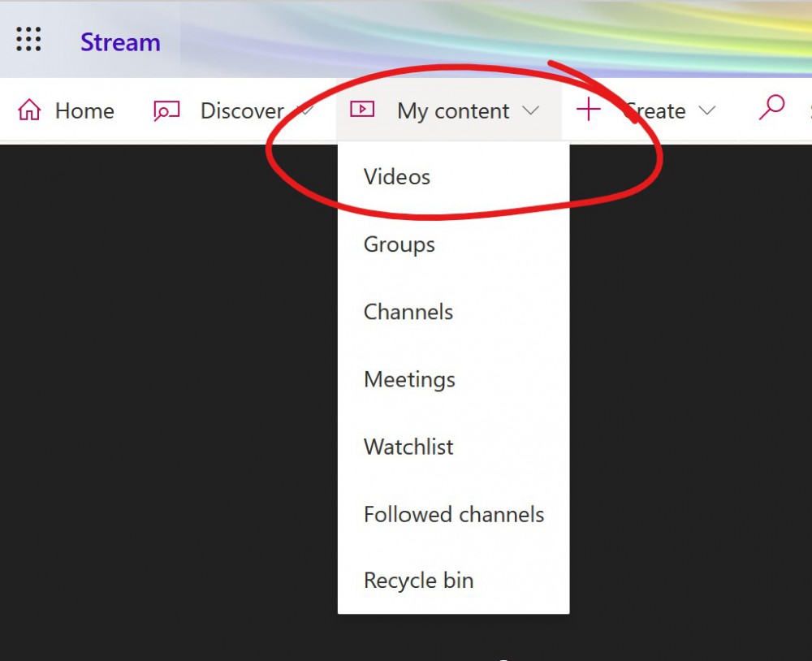Open search with the magnifying glass icon
The image size is (812, 661).
click(x=771, y=108)
